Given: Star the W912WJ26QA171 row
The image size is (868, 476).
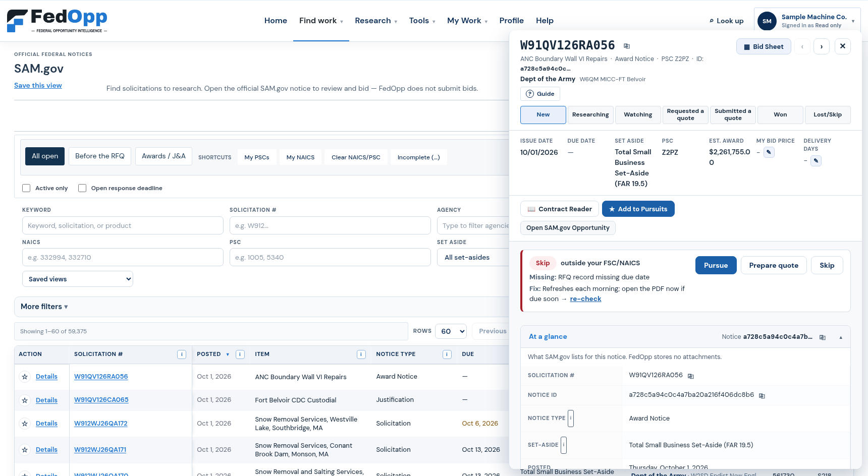Looking at the screenshot, I should 25,450.
